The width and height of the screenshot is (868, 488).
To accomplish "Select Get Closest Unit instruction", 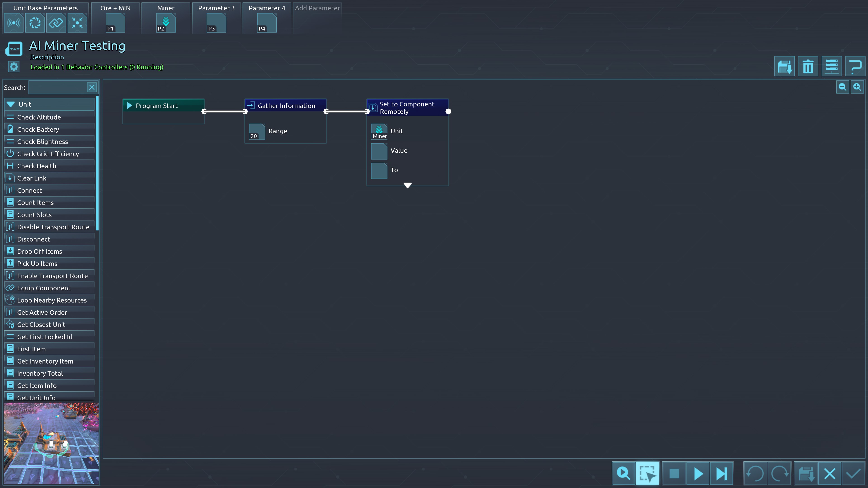I will click(41, 325).
